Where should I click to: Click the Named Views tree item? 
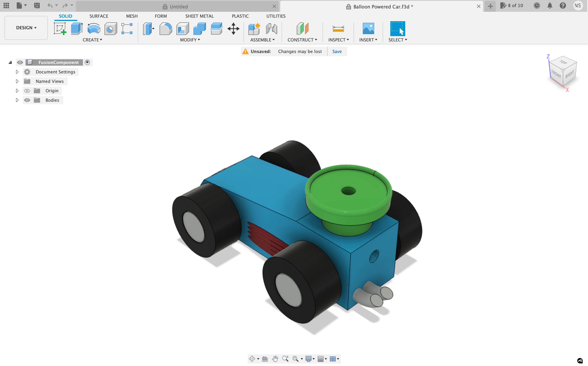point(49,81)
